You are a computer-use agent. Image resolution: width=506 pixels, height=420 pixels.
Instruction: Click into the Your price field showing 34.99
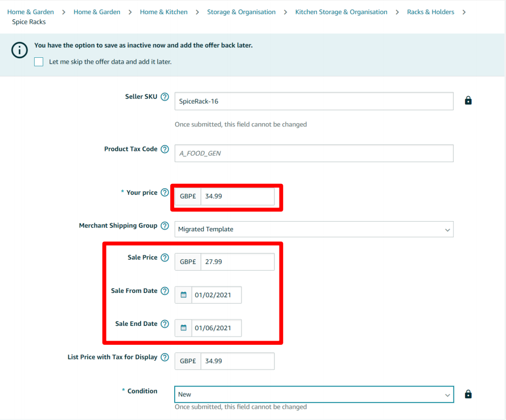pos(237,196)
